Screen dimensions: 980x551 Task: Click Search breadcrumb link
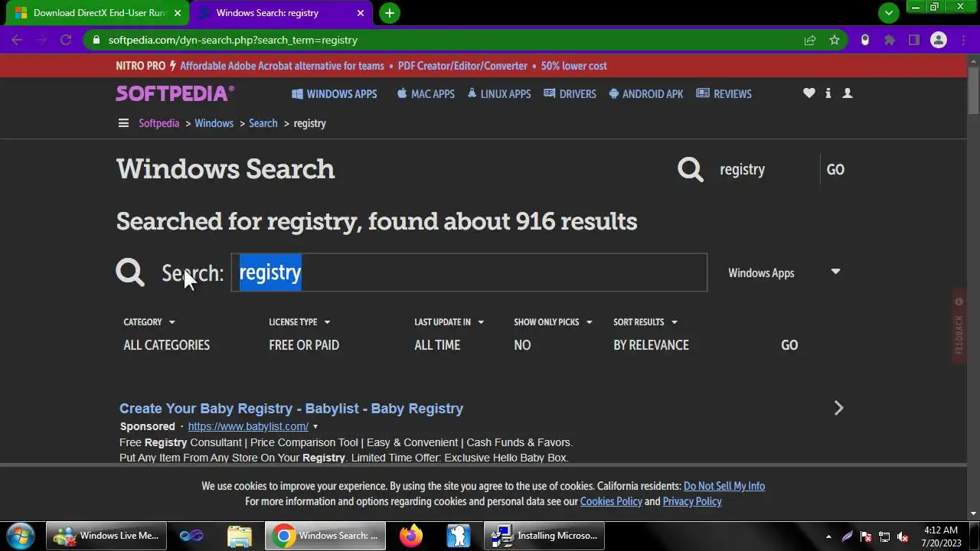tap(263, 123)
